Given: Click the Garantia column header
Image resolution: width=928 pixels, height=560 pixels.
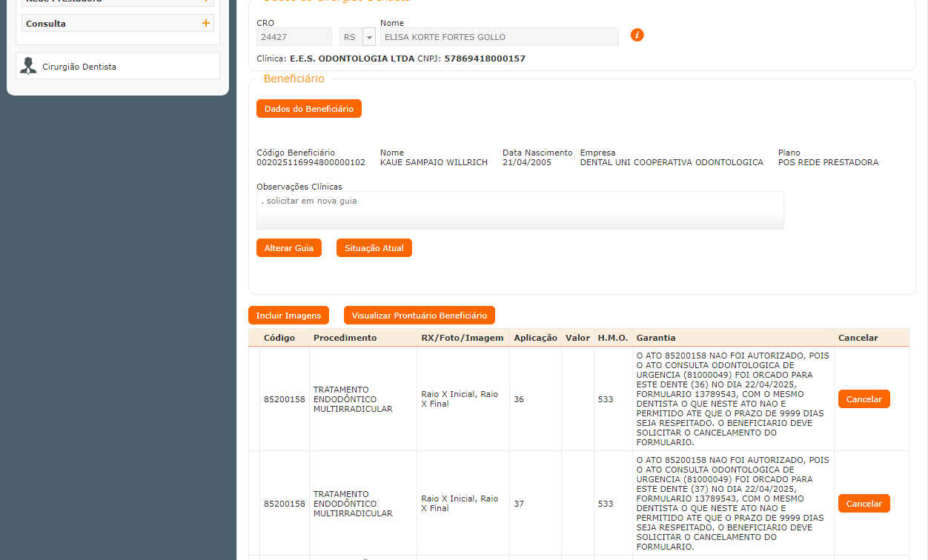Looking at the screenshot, I should 655,338.
